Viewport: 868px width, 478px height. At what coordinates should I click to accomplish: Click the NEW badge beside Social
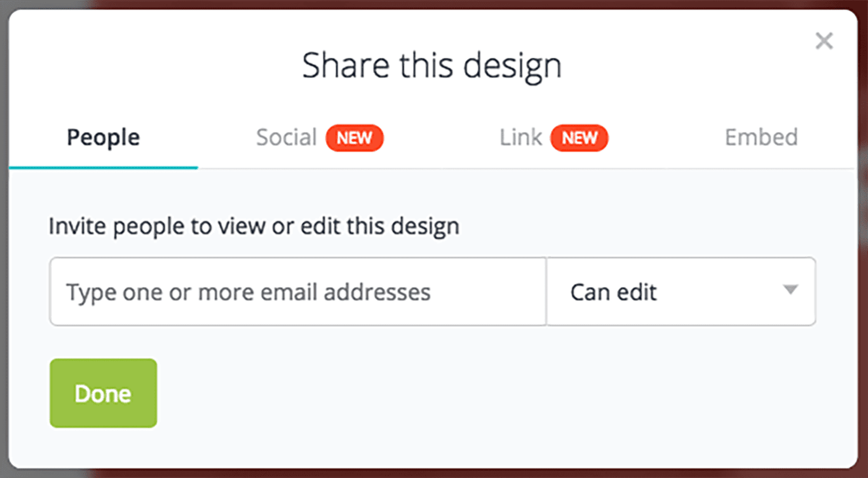355,138
